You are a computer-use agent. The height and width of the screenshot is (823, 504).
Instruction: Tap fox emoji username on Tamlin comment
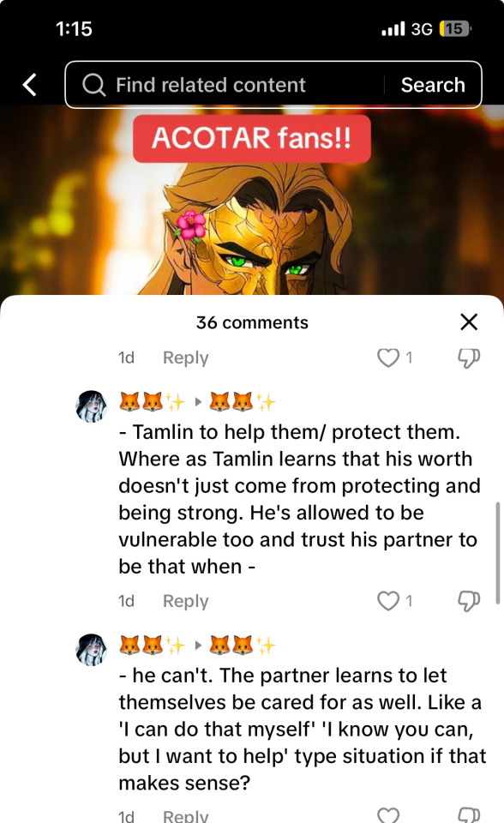click(153, 402)
